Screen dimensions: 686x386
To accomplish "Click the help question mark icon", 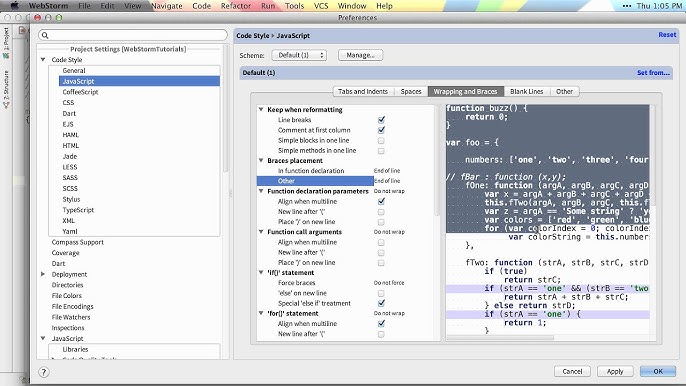I will coord(43,372).
